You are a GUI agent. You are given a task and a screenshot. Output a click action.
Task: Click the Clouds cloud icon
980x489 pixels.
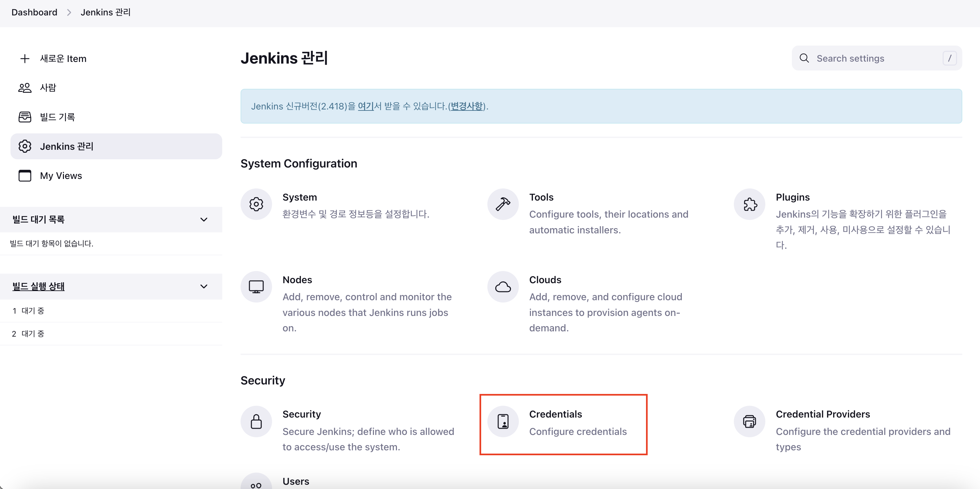click(x=502, y=286)
